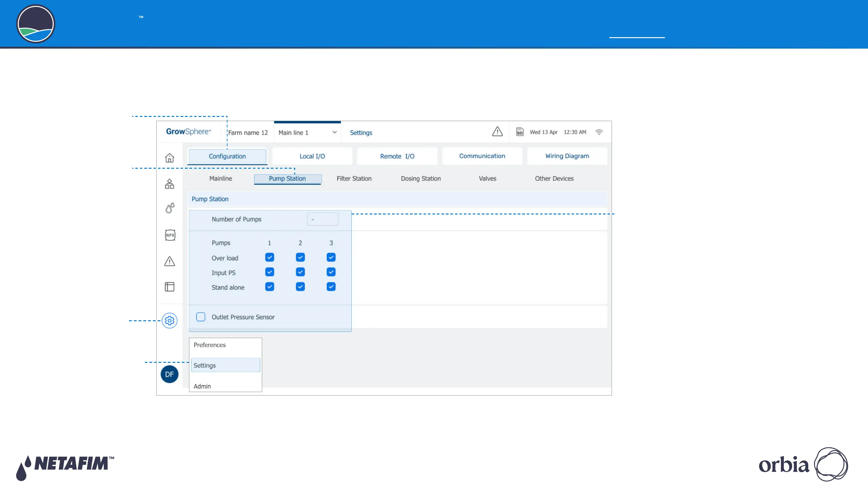
Task: Click the Over load row label
Action: [225, 258]
